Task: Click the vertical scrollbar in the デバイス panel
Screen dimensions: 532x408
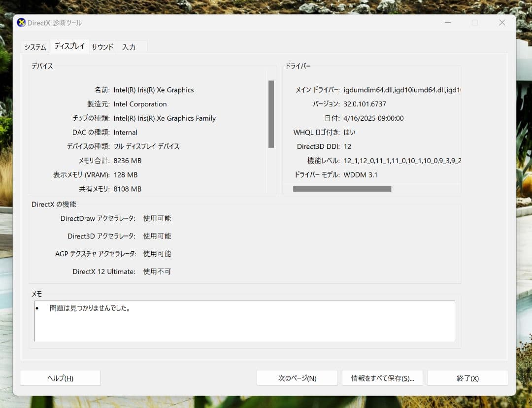Action: [270, 113]
